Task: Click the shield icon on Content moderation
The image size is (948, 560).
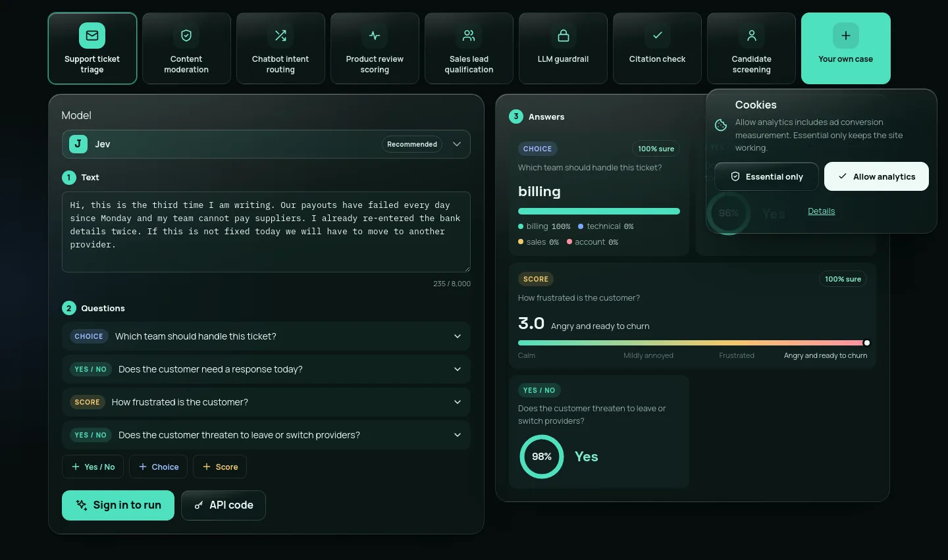Action: 186,36
